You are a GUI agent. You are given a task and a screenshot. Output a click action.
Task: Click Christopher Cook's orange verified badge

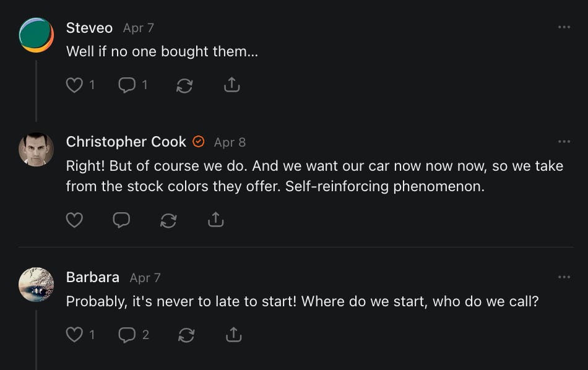coord(199,142)
